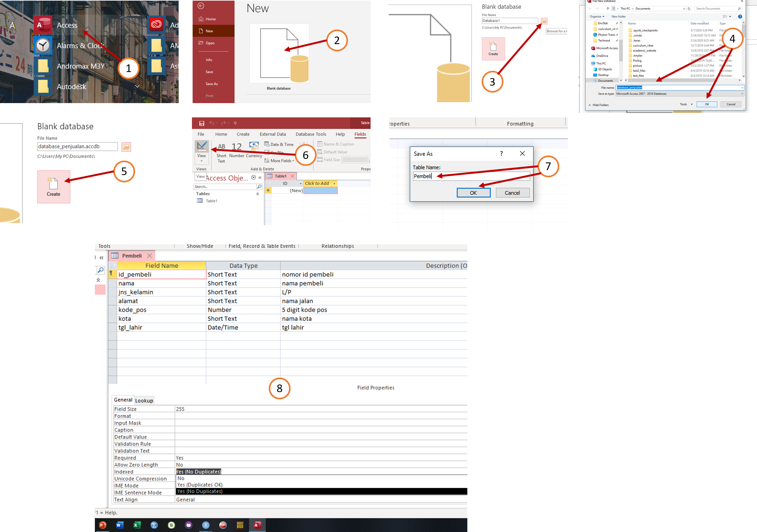The image size is (757, 532).
Task: Choose Yes (Duplicates OK) for Indexed
Action: pos(200,484)
